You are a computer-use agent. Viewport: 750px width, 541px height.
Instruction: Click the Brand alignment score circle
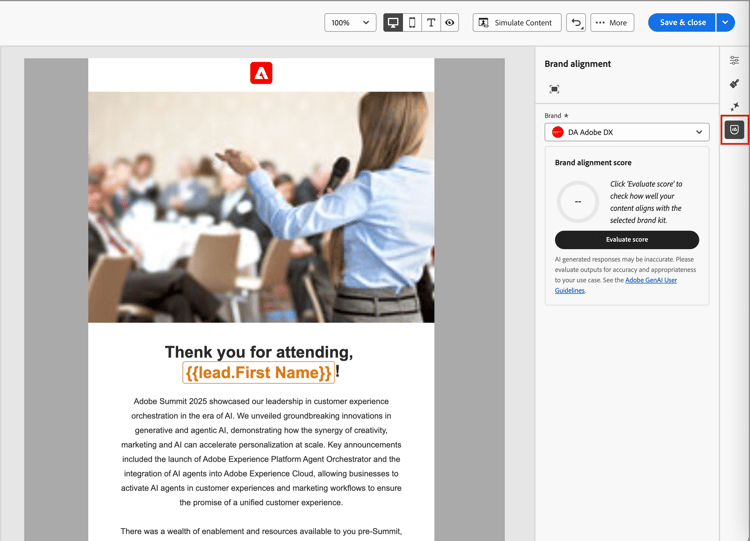tap(578, 202)
